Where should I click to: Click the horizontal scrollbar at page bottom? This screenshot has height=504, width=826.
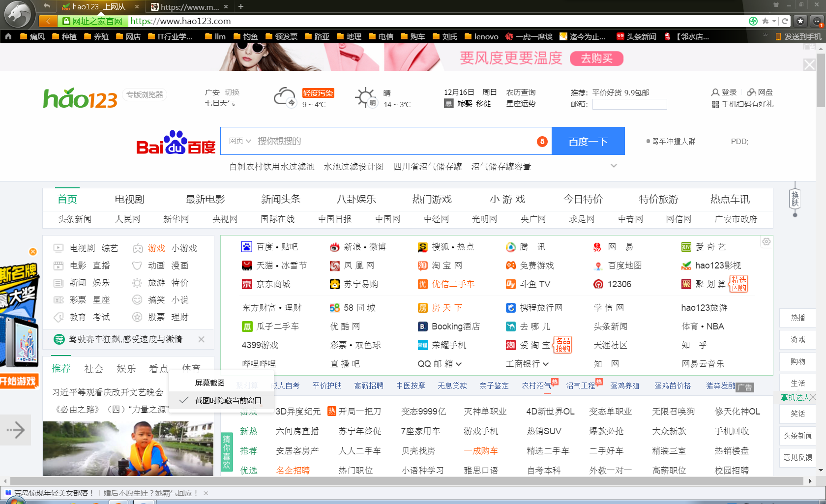406,481
